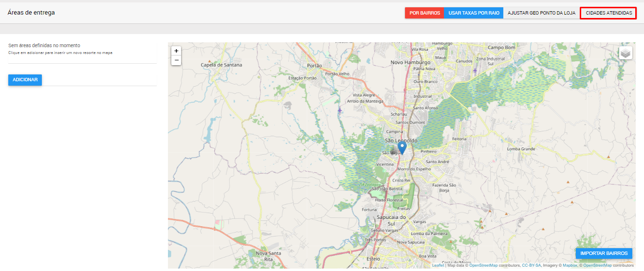The image size is (644, 271).
Task: Click the Esteio map label
Action: pos(373,259)
